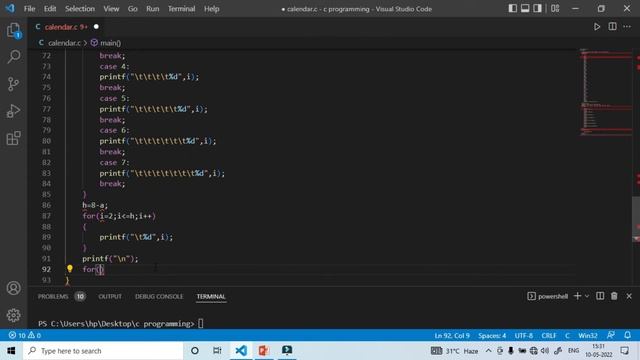The height and width of the screenshot is (360, 640).
Task: Expand the main() breadcrumb symbol
Action: coord(106,43)
